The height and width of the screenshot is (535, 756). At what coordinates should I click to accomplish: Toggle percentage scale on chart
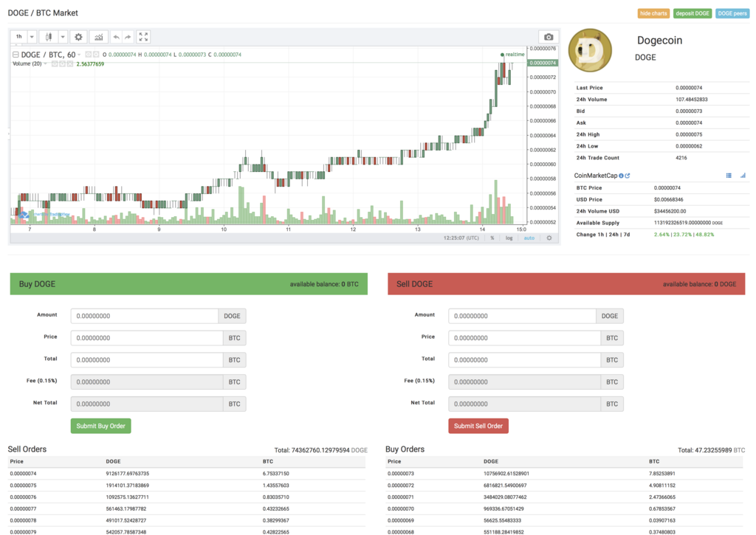pyautogui.click(x=492, y=238)
